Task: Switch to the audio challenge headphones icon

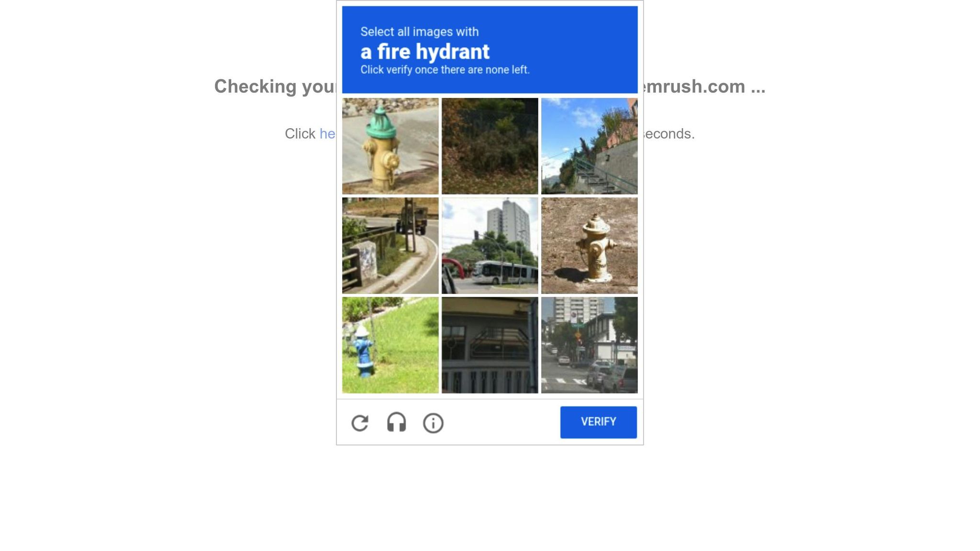Action: point(396,423)
